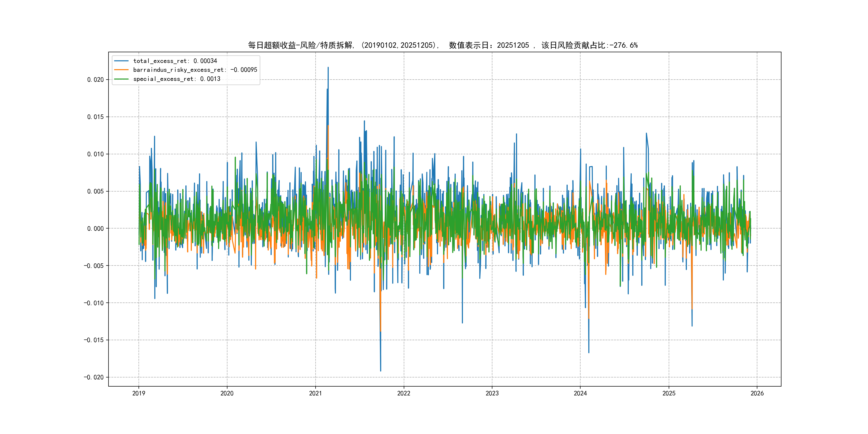Click the 2019 x-axis tick label
This screenshot has width=868, height=434.
pos(139,393)
